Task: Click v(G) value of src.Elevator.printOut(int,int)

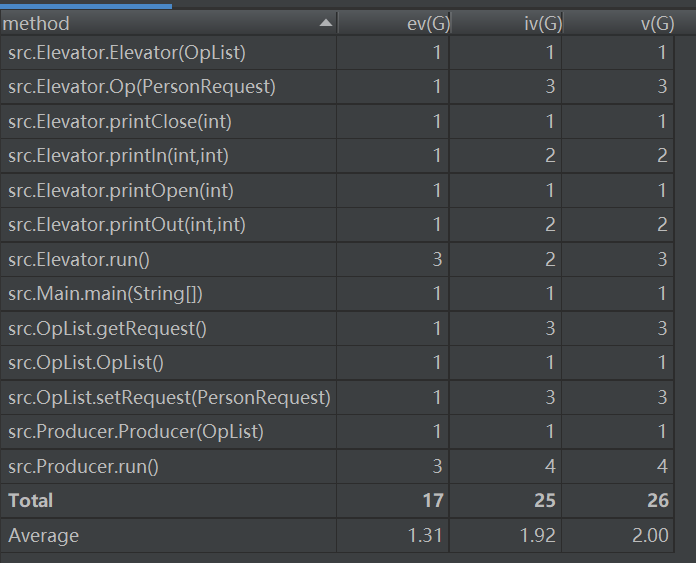Action: 662,225
